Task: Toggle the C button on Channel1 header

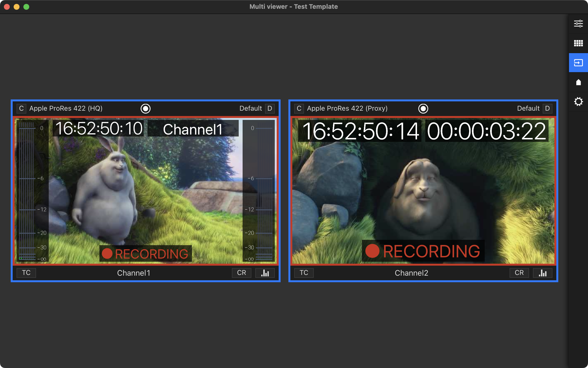Action: (x=21, y=108)
